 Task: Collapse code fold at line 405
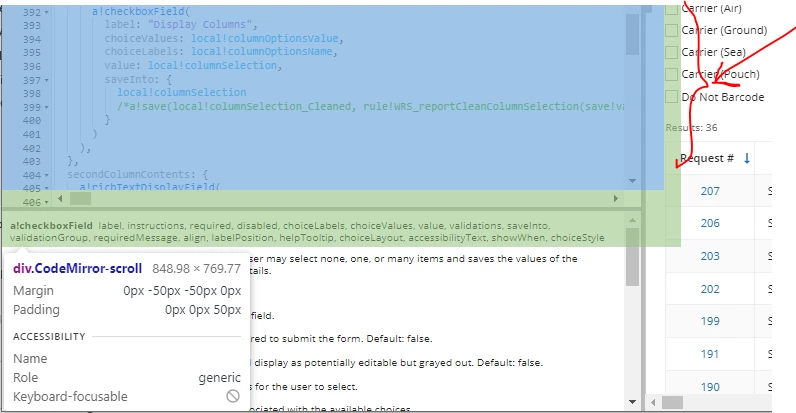47,189
